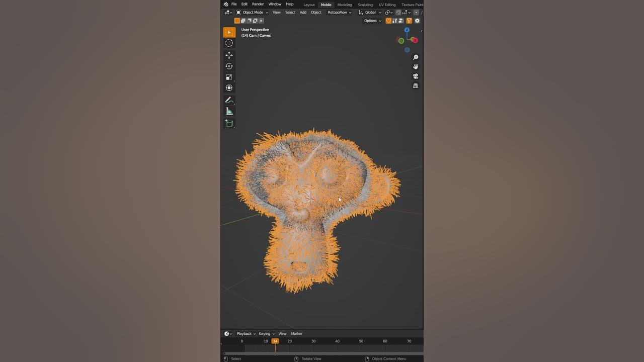Click the green Y axis gizmo handle

401,41
